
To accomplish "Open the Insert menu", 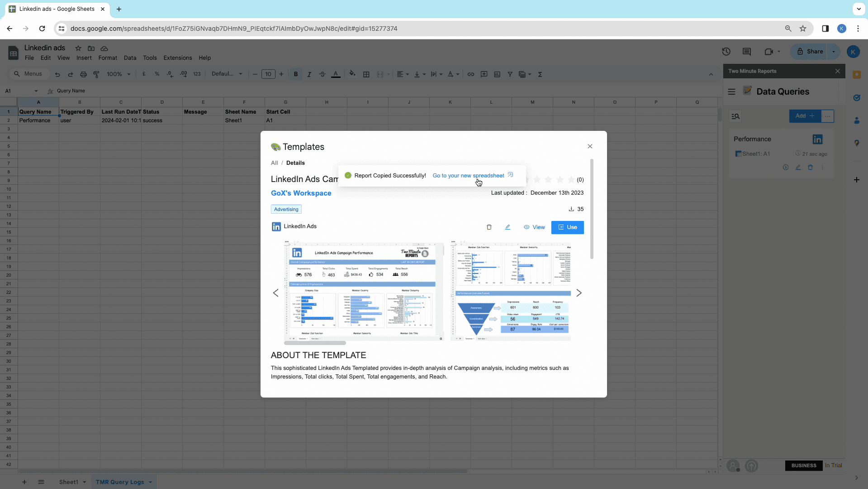I will point(84,58).
